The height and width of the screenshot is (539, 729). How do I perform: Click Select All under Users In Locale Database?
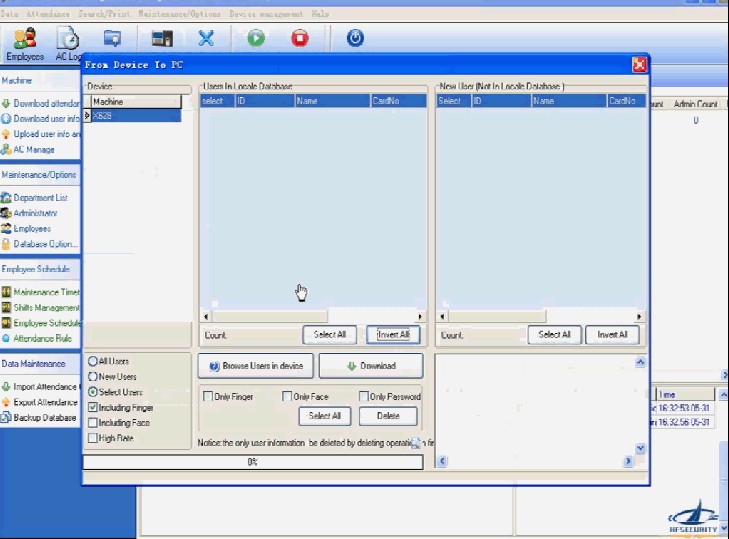pos(330,335)
